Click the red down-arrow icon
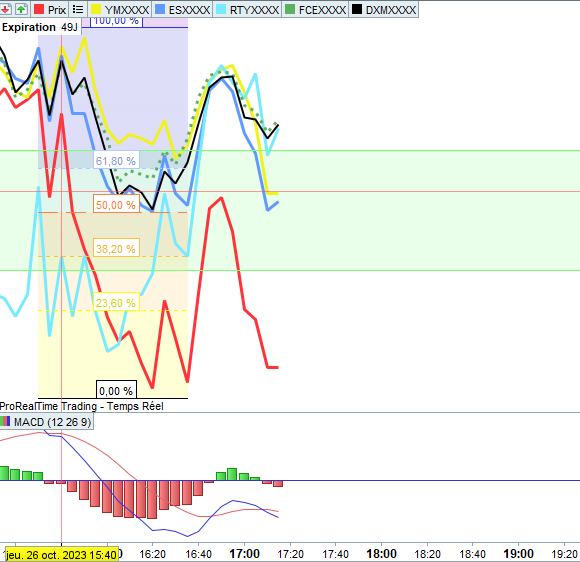This screenshot has width=580, height=562. (5, 9)
